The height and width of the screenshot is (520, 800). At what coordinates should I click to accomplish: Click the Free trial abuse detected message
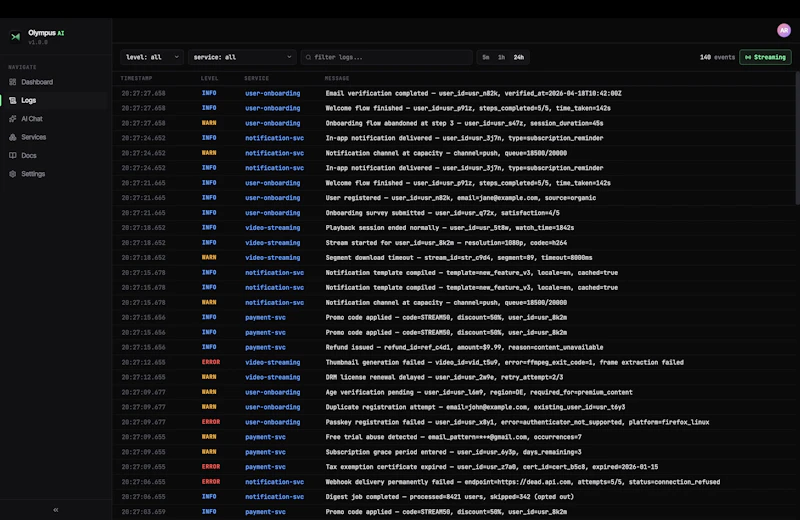(x=454, y=437)
